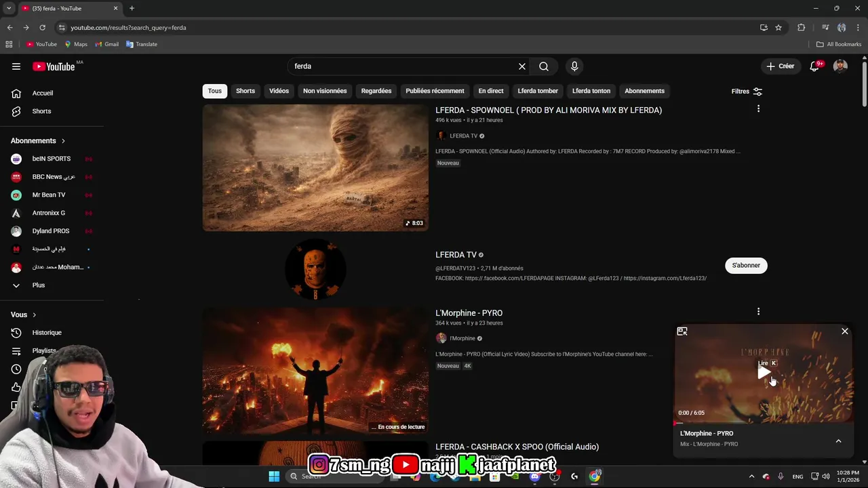This screenshot has height=488, width=868.
Task: Open L'Morphine - PYRO video title
Action: [469, 313]
